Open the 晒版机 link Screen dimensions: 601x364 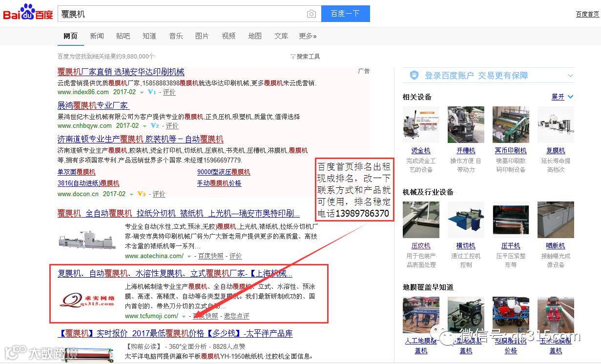coord(556,246)
